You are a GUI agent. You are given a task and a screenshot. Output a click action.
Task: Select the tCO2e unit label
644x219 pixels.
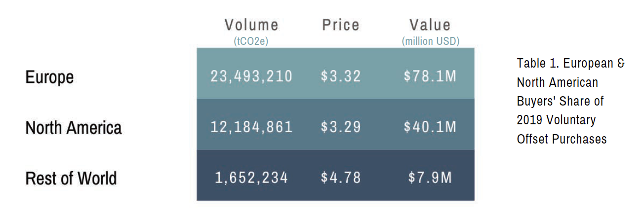[x=251, y=41]
